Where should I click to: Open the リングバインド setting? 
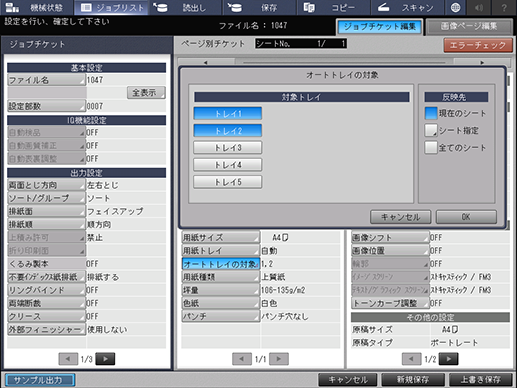46,290
